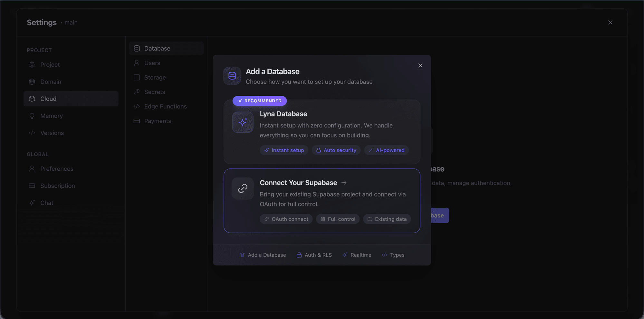Image resolution: width=644 pixels, height=319 pixels.
Task: Click Realtime in dialog footer
Action: point(357,255)
